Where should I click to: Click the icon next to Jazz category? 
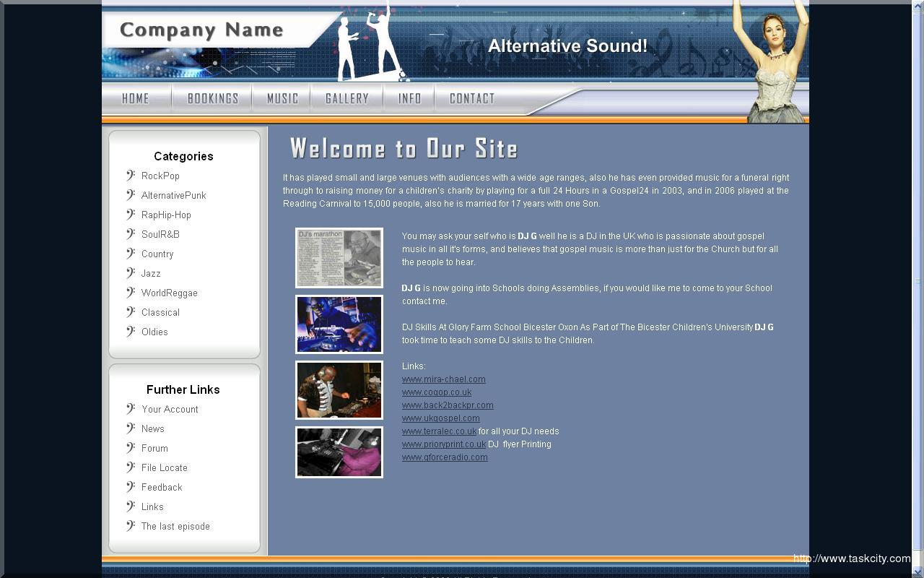click(131, 273)
